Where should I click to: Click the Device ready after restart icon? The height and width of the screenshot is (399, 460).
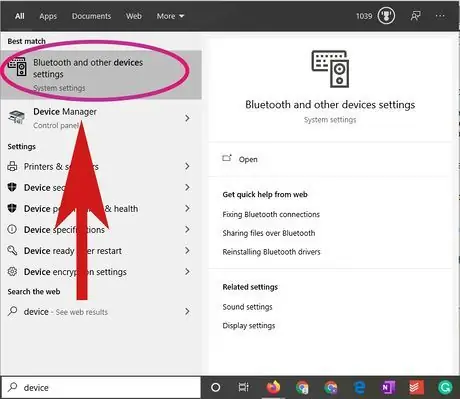coord(12,250)
